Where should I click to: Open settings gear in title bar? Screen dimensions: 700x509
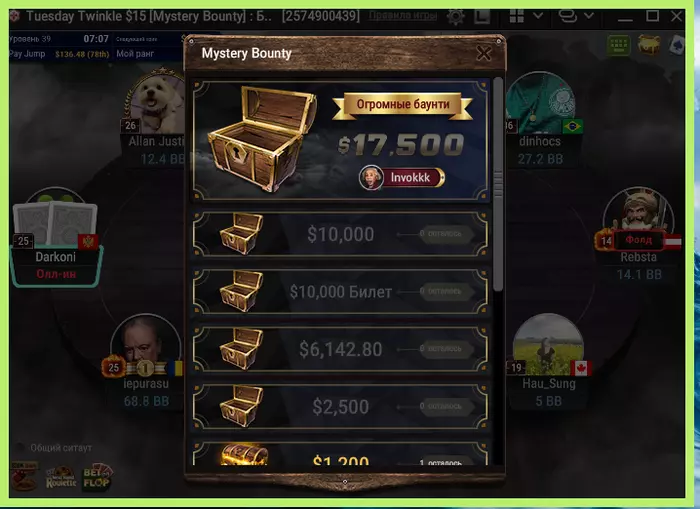point(455,17)
